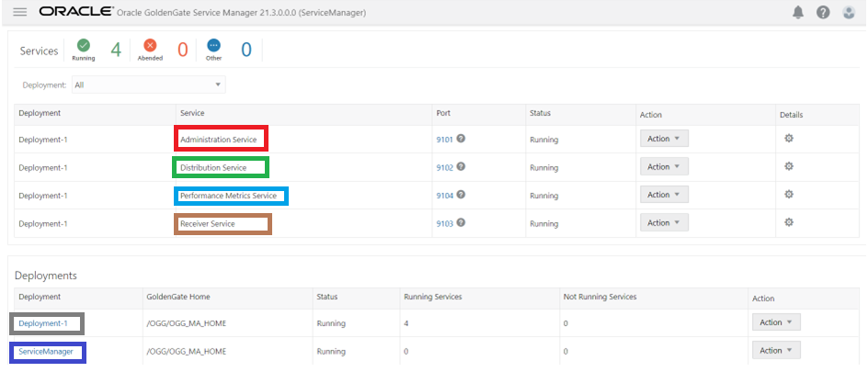Open Receiver Service details gear icon
The height and width of the screenshot is (372, 868).
[788, 222]
